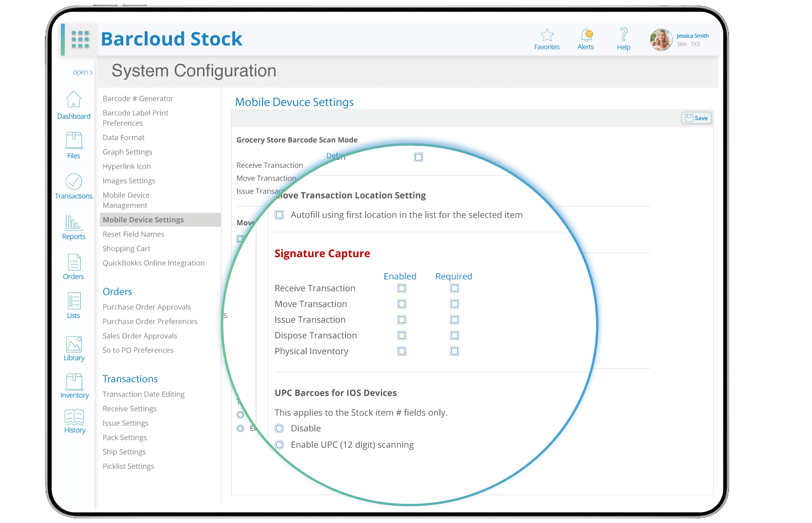This screenshot has width=812, height=523.
Task: Click the Barcloud Stock title
Action: (x=171, y=39)
